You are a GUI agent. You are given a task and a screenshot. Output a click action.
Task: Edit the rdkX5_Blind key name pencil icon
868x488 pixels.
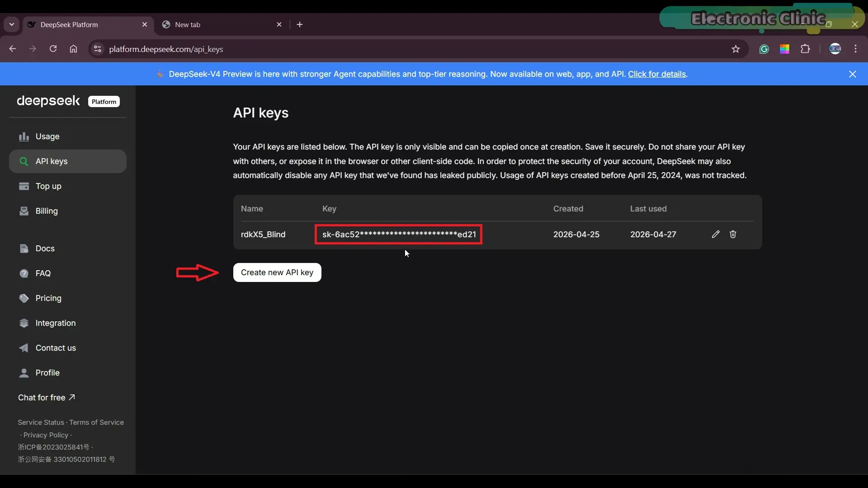click(715, 234)
